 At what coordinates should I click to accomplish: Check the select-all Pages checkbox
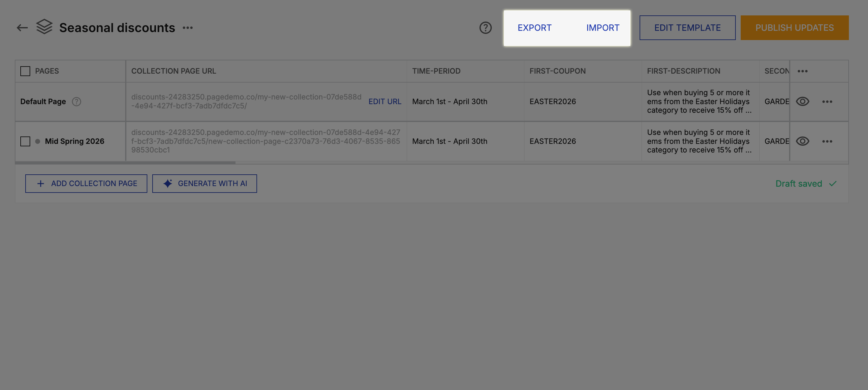pos(25,71)
